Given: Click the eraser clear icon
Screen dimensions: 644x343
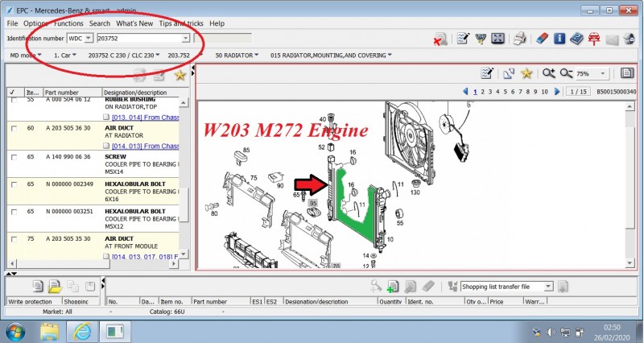Looking at the screenshot, I should [x=542, y=39].
